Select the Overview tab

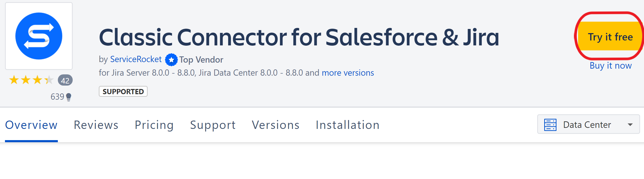tap(31, 125)
